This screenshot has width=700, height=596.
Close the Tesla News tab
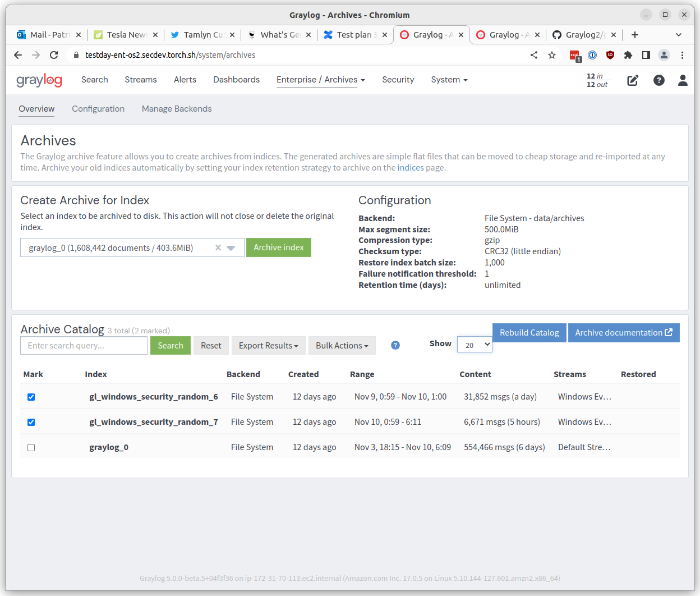tap(155, 35)
